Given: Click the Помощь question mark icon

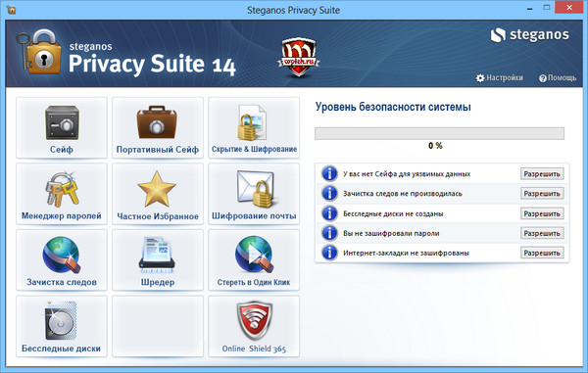Looking at the screenshot, I should [543, 78].
